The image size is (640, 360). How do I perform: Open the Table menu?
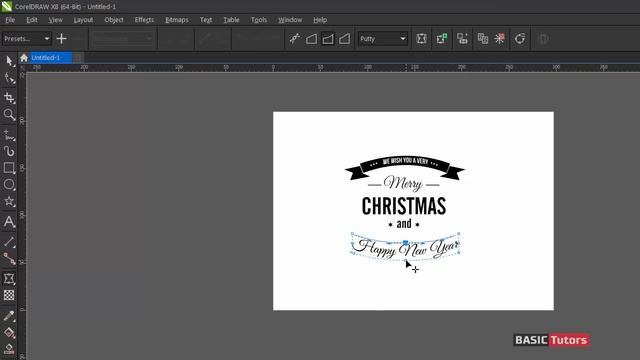tap(231, 20)
